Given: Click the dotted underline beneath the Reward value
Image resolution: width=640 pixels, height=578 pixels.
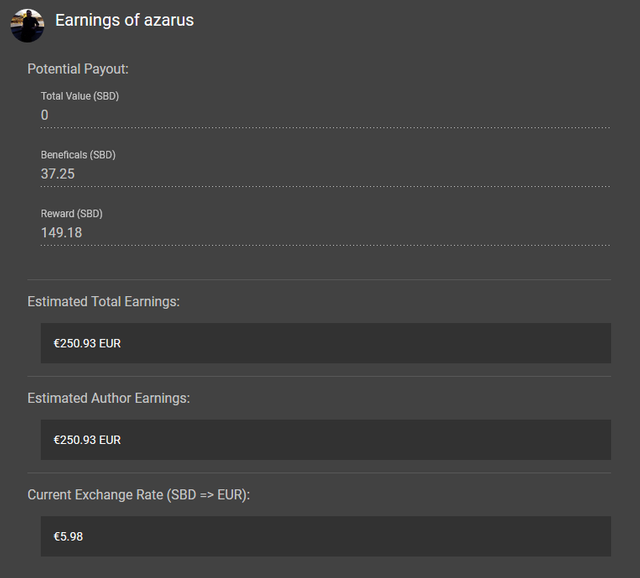Looking at the screenshot, I should 325,245.
